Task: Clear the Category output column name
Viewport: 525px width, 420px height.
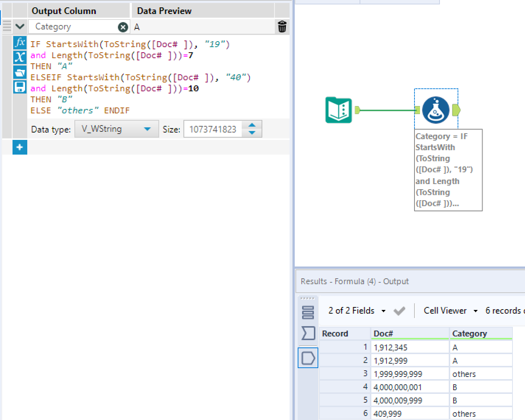Action: click(123, 27)
